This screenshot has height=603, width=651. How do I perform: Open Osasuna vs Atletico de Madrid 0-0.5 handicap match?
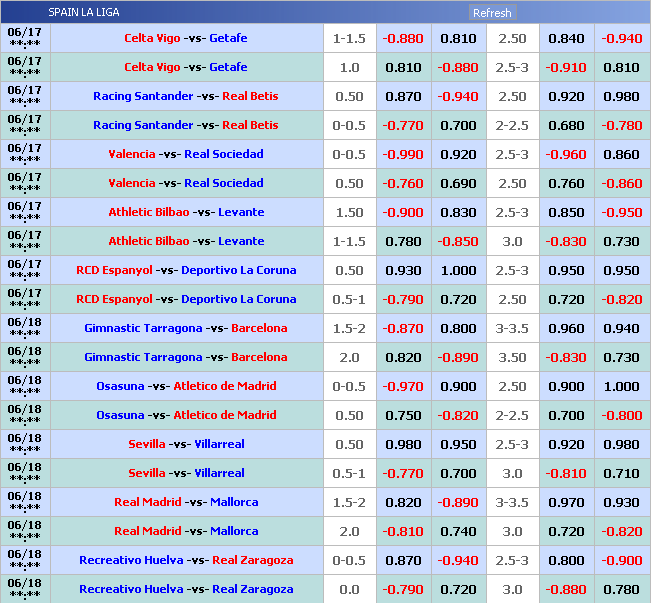pos(186,386)
